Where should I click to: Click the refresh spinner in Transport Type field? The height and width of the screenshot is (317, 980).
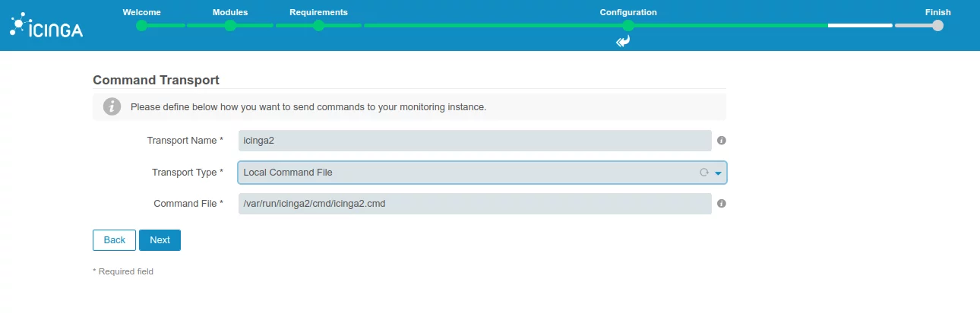pos(704,173)
